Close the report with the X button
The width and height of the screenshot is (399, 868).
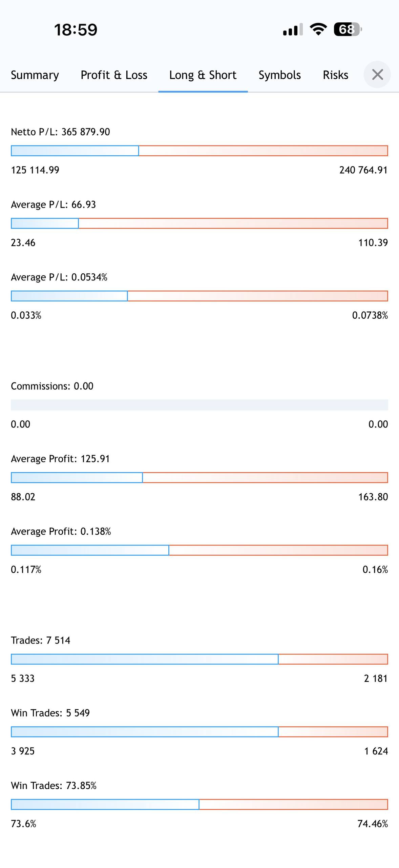(377, 75)
